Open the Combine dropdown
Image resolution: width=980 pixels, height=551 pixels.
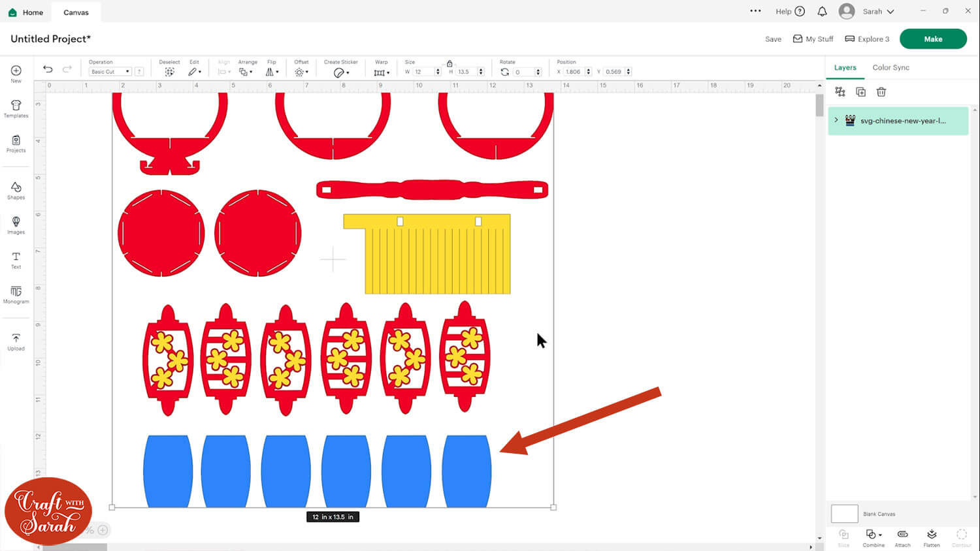click(x=874, y=538)
